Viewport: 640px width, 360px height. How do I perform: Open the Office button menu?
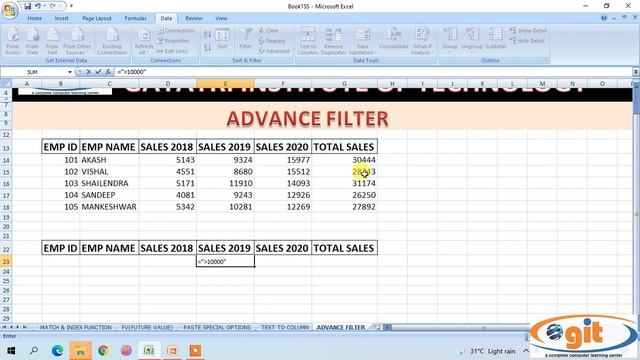(x=10, y=10)
